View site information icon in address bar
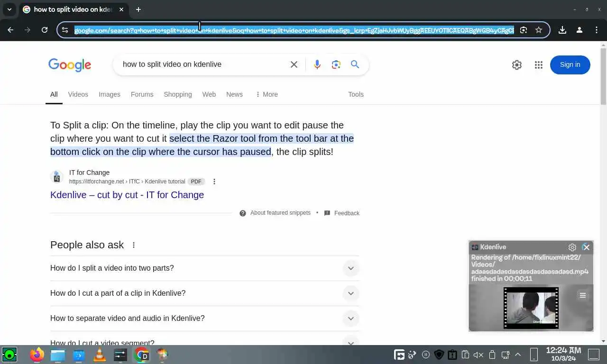This screenshot has height=364, width=607. [x=65, y=30]
